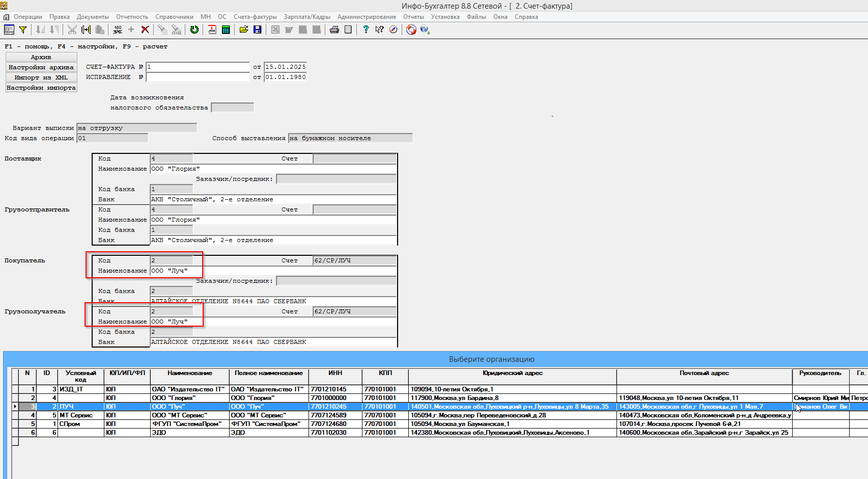Click the lifebuoy support icon
Image resolution: width=868 pixels, height=479 pixels.
pos(411,30)
